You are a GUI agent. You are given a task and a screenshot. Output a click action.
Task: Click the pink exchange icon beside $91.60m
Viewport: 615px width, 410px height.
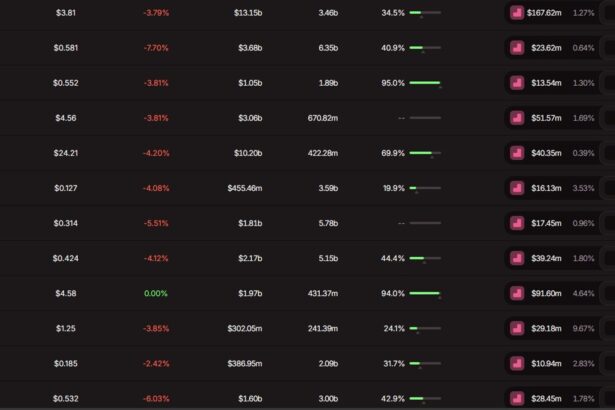[x=517, y=293]
